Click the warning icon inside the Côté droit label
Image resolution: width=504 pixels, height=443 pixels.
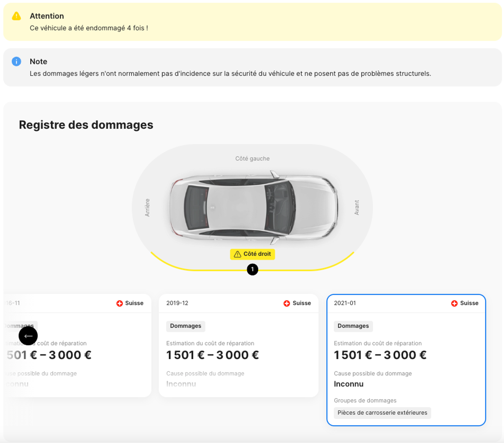237,254
